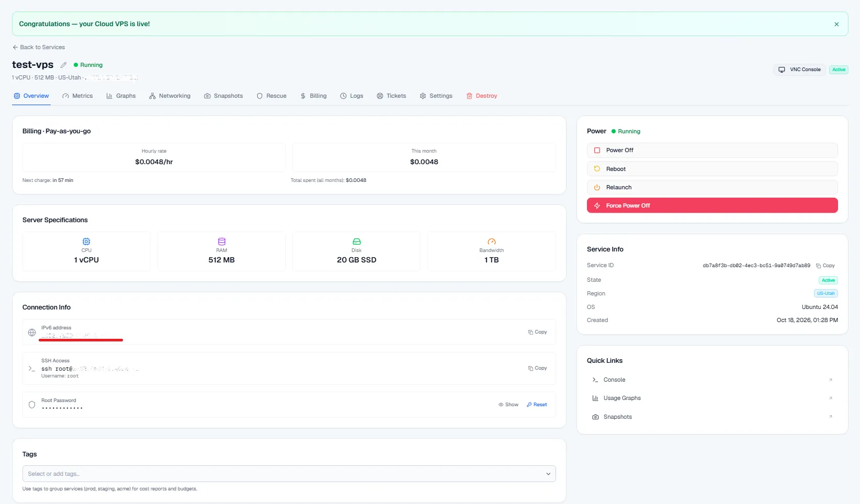The image size is (860, 504).
Task: Click the IPv6 globe icon
Action: pyautogui.click(x=32, y=333)
